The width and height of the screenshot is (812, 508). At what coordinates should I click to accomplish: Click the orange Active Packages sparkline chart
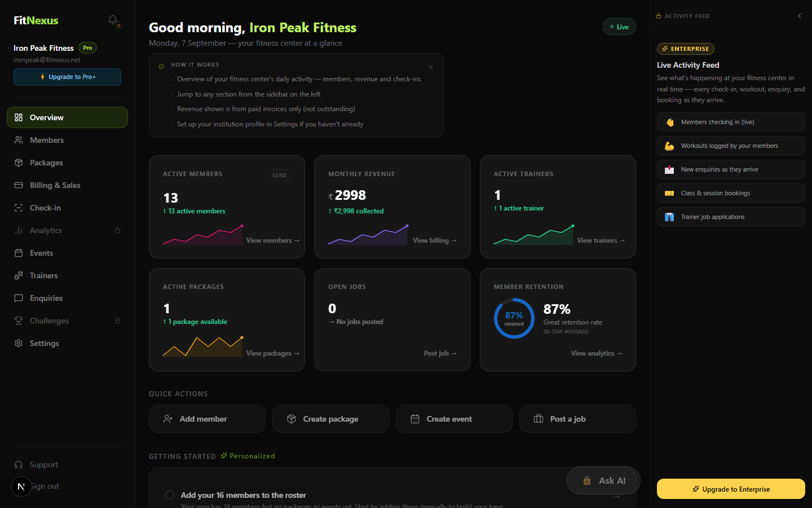pos(203,347)
